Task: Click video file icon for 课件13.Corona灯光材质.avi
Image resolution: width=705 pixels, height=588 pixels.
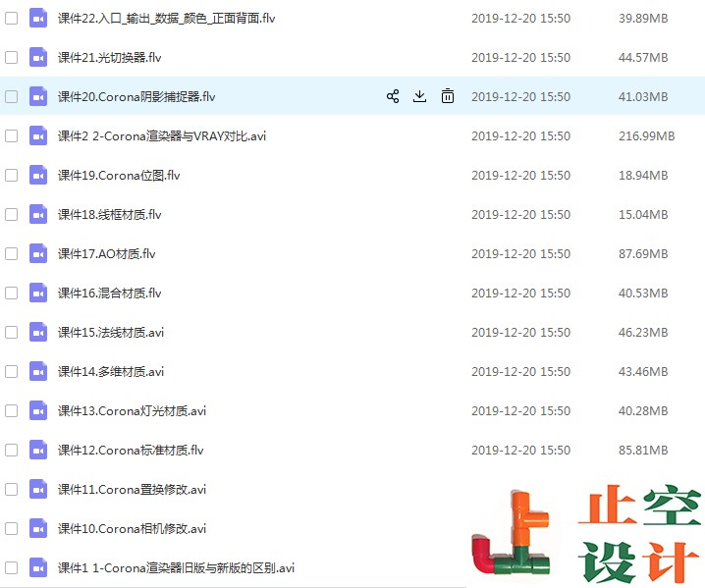Action: (38, 411)
